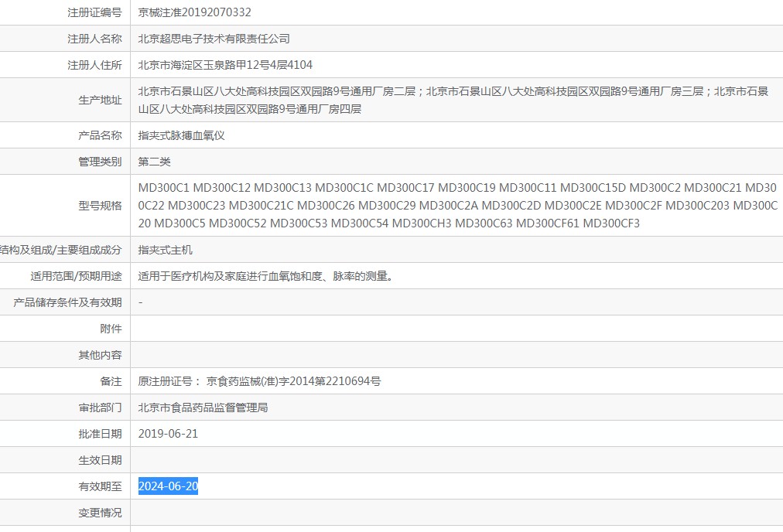783x532 pixels.
Task: Select the category value 第二类
Action: pos(154,162)
